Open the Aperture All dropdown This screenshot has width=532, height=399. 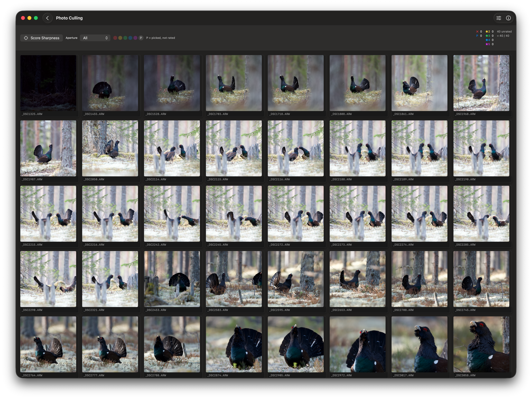point(95,38)
